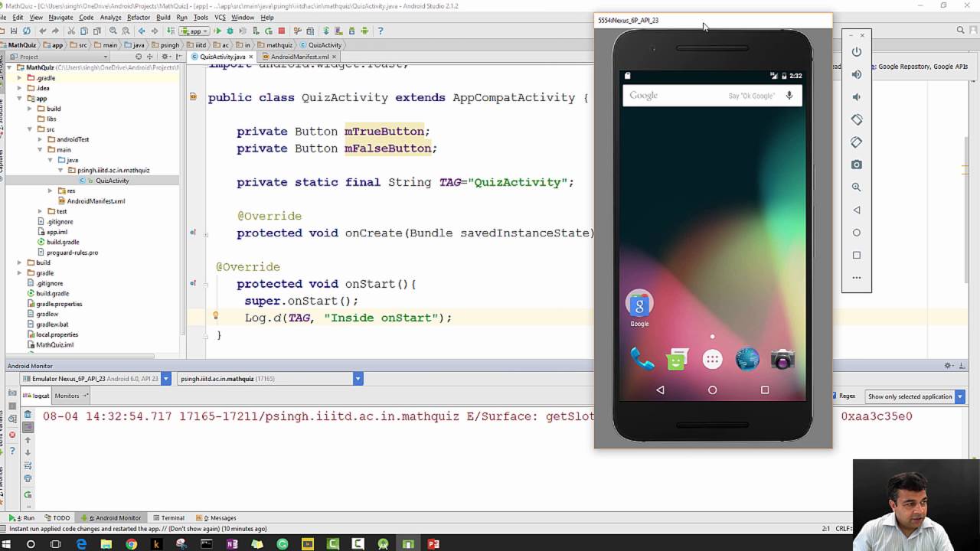
Task: Activate the emulator Zoom magnifier icon
Action: click(x=857, y=187)
